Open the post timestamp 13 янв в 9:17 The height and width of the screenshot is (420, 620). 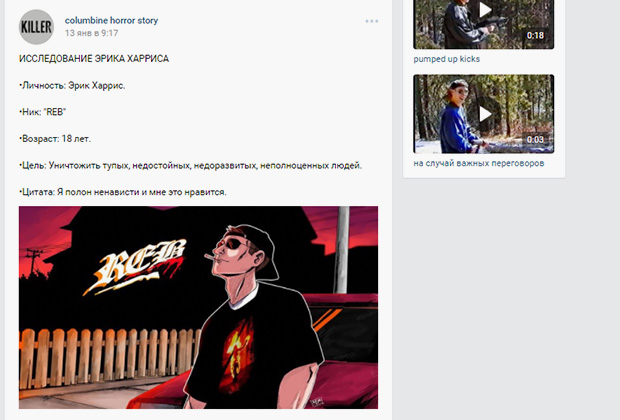(91, 33)
